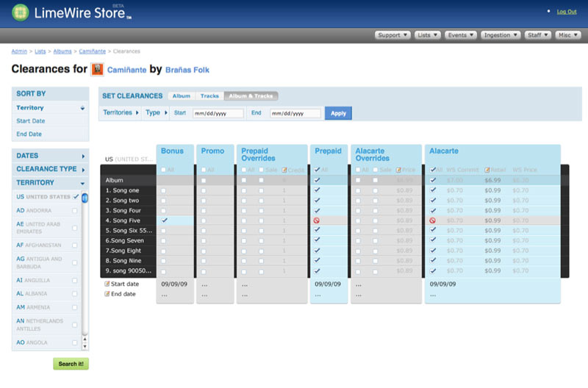Click the Log Out link
The image size is (588, 388).
(566, 12)
